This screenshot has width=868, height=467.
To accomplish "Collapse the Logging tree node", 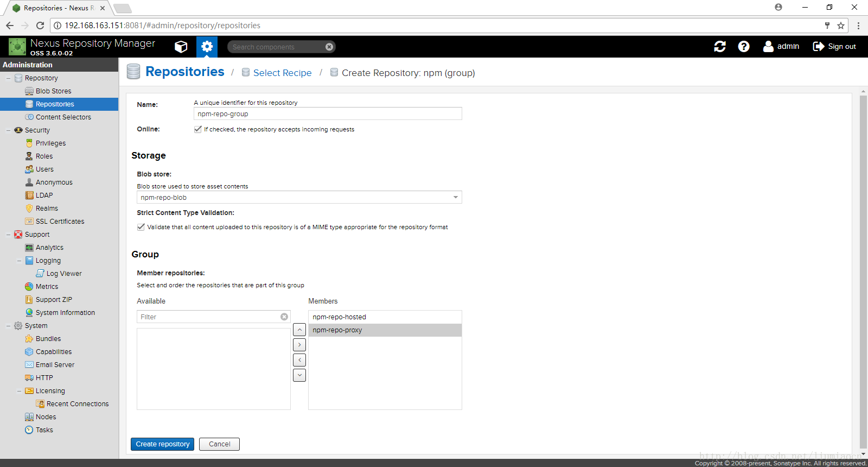I will click(x=19, y=261).
